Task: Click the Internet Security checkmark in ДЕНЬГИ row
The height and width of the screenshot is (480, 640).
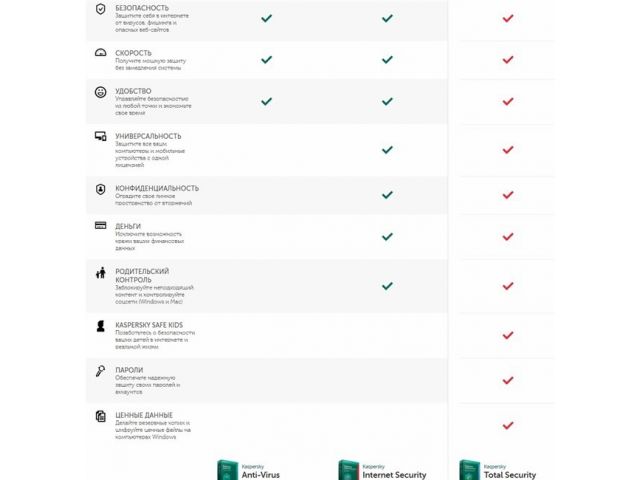Action: [387, 237]
